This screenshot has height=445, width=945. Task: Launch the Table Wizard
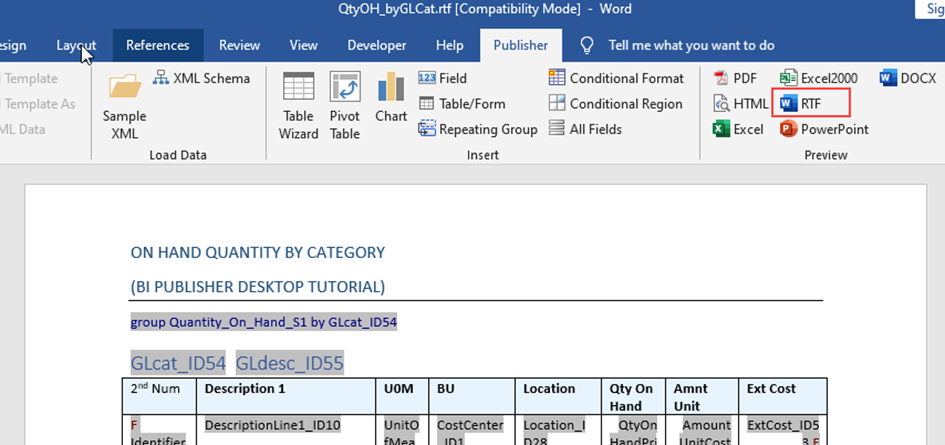(x=298, y=106)
